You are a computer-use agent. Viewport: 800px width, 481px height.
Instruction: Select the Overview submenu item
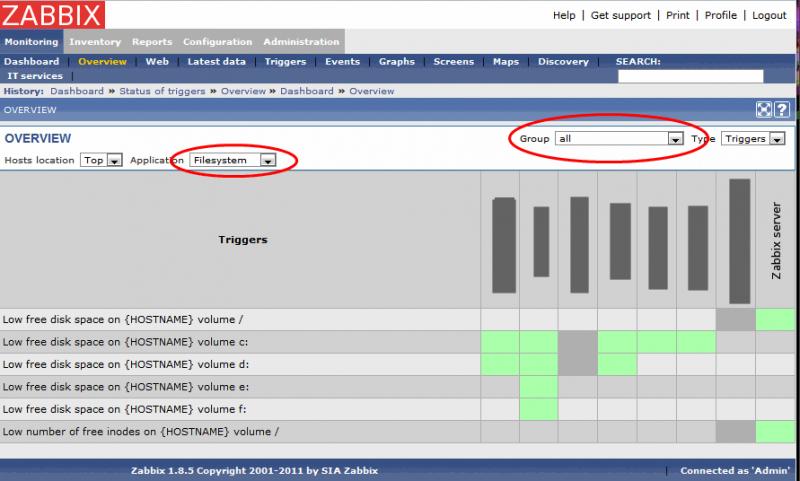pyautogui.click(x=103, y=62)
